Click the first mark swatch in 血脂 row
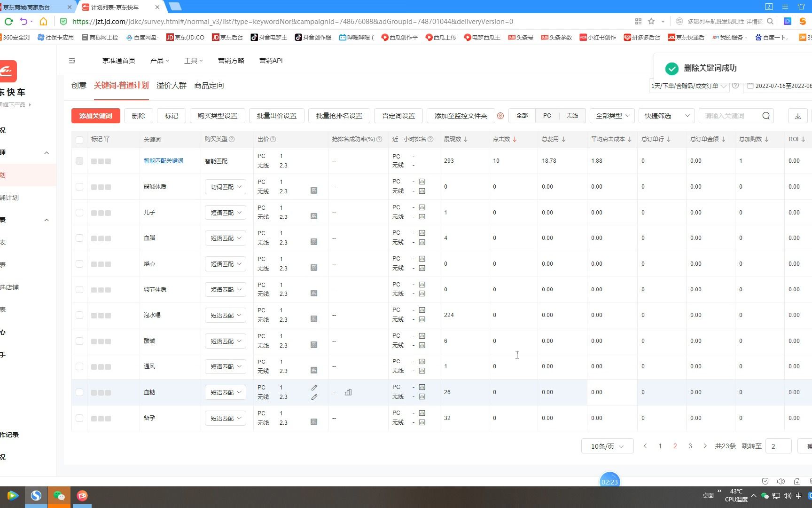Viewport: 812px width, 508px height. tap(94, 238)
